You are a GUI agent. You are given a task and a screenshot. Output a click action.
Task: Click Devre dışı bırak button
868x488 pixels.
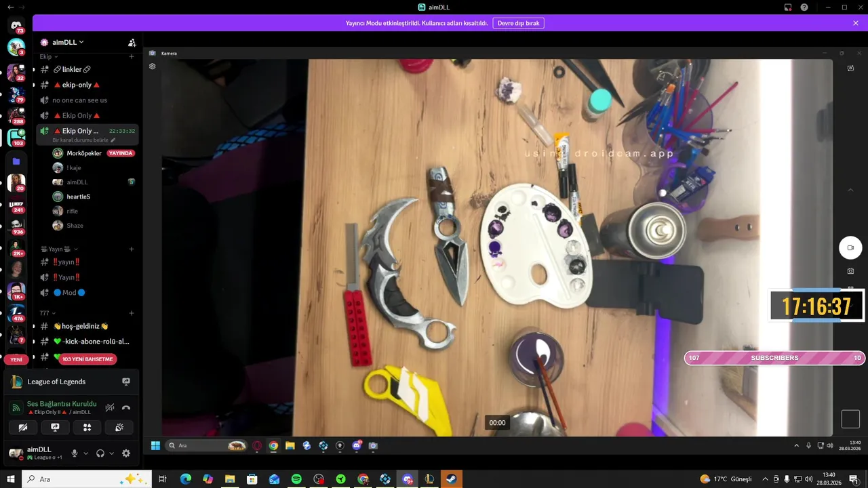518,23
